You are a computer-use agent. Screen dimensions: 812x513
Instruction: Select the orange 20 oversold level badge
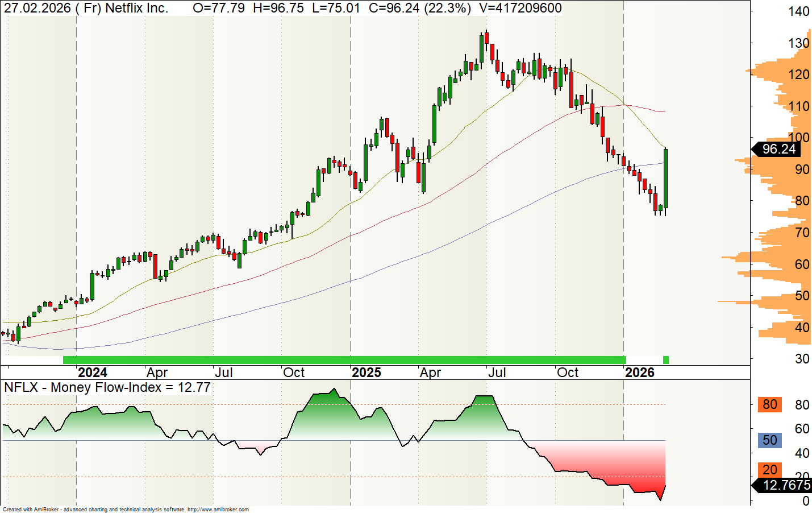[769, 470]
